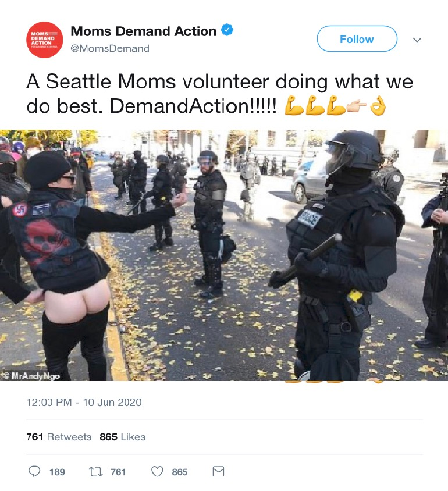The height and width of the screenshot is (491, 448).
Task: Click the tweet timestamp 10 Jun 2020
Action: pyautogui.click(x=84, y=402)
